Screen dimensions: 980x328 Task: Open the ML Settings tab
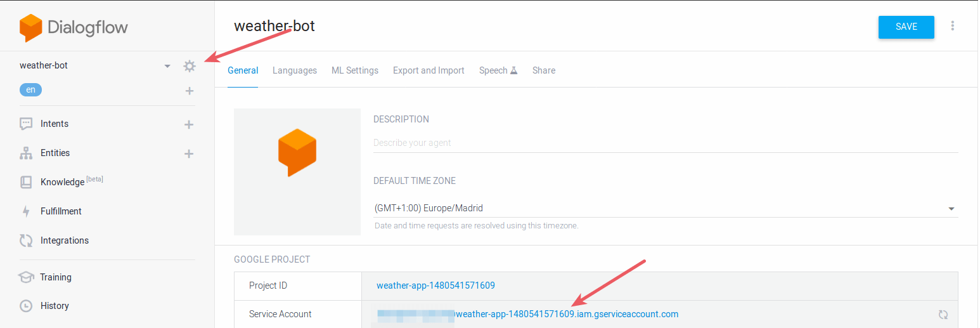click(355, 70)
